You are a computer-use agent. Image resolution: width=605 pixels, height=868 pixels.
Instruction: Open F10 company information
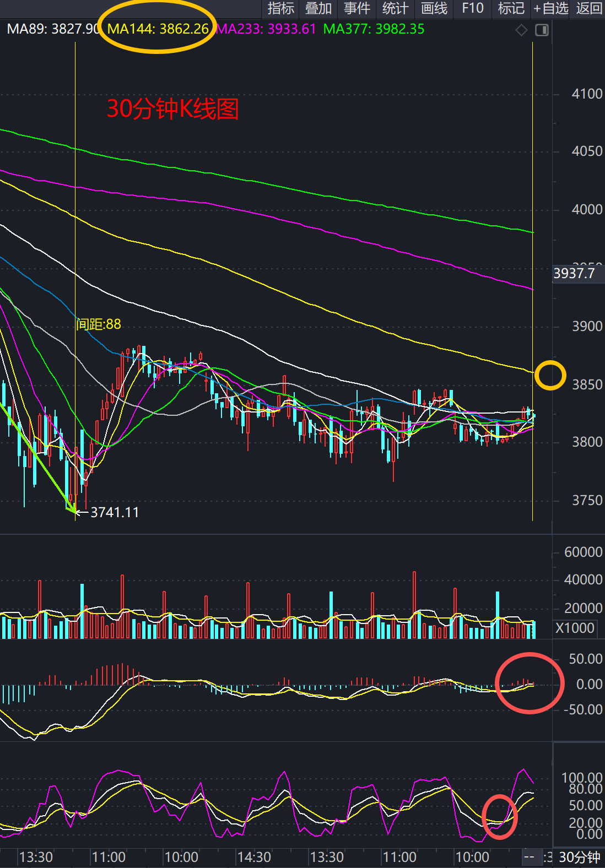tap(473, 8)
